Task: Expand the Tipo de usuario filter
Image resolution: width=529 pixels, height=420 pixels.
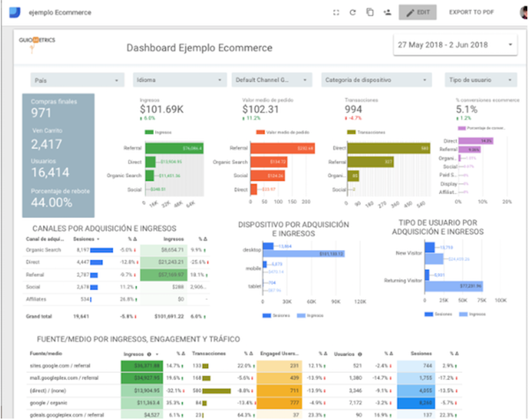Action: coord(480,80)
